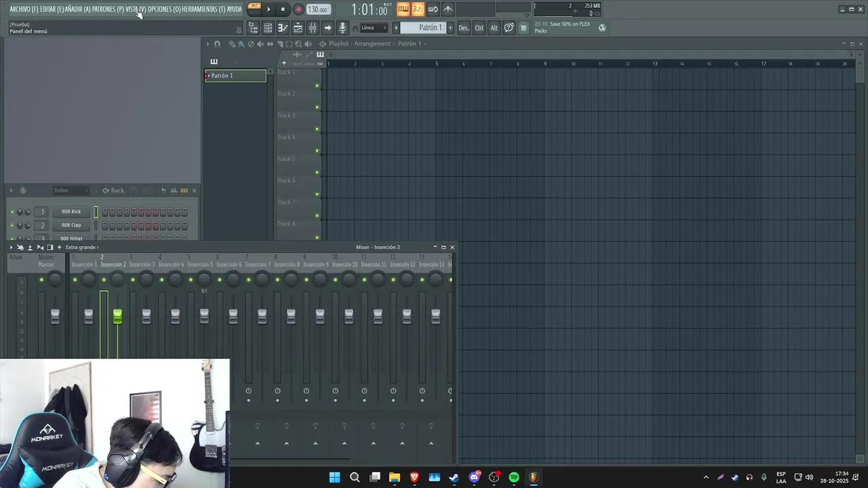
Task: Mute 808 Clap channel green light
Action: [12, 226]
